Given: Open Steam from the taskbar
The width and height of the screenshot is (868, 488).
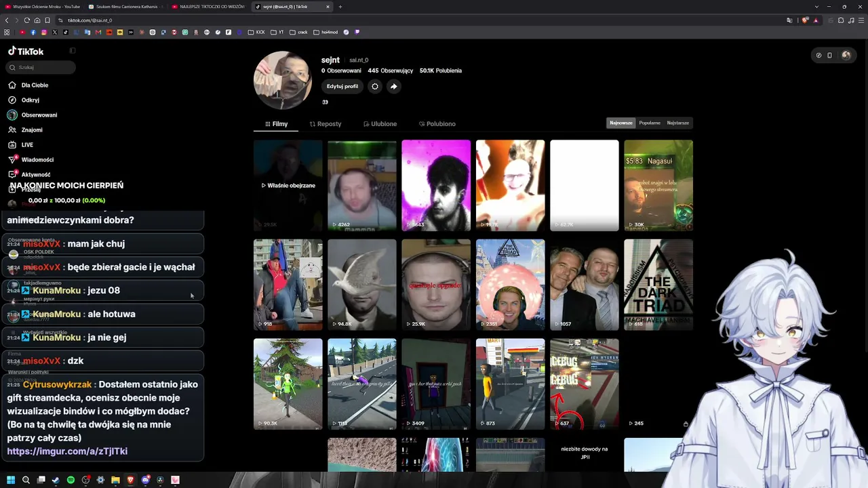Looking at the screenshot, I should point(56,480).
